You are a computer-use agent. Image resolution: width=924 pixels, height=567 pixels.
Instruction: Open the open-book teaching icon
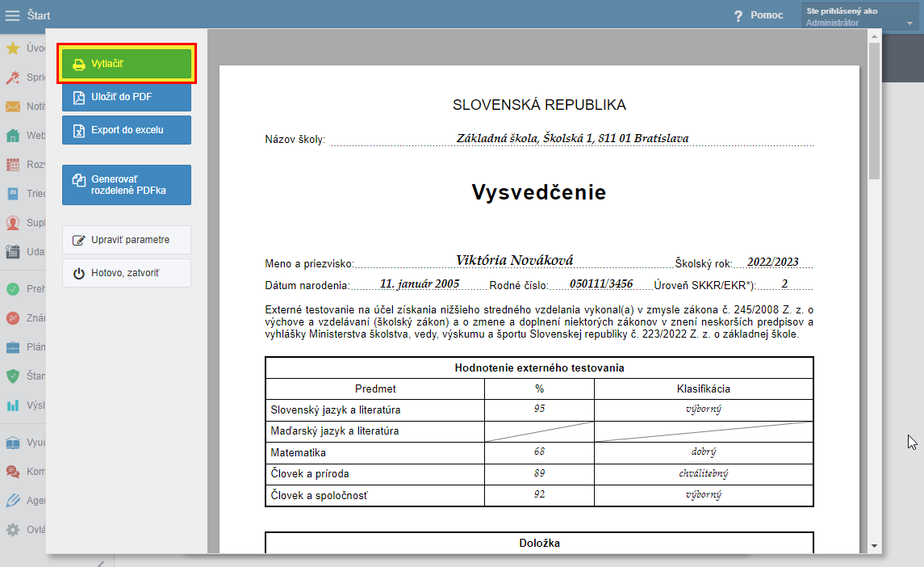point(12,443)
